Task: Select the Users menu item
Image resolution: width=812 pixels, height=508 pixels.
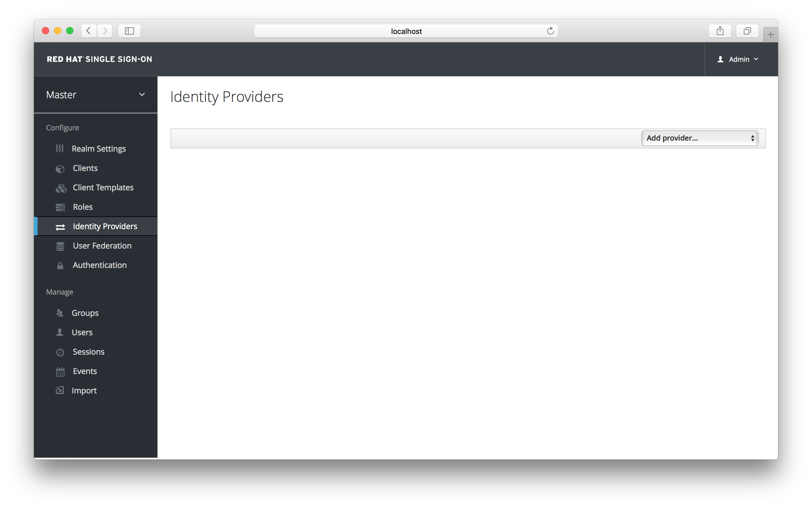Action: pyautogui.click(x=82, y=332)
